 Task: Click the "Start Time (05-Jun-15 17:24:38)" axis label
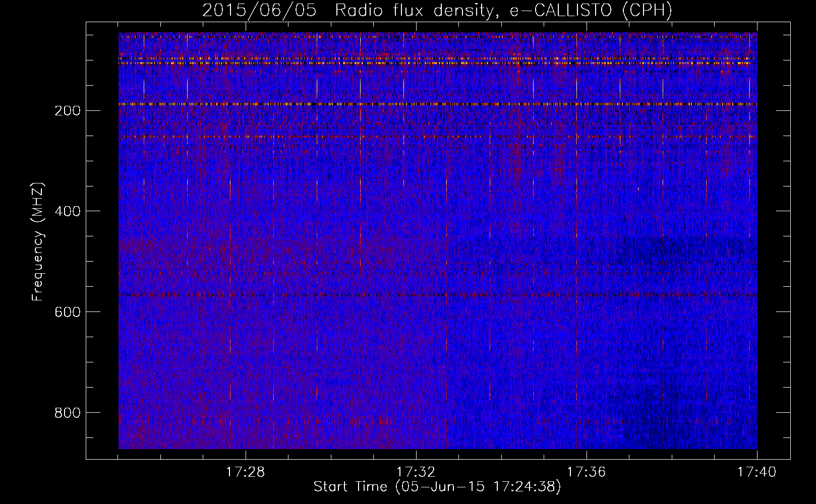[437, 487]
